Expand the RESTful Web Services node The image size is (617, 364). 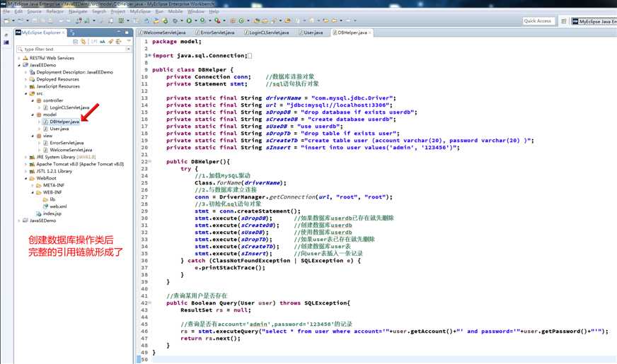[x=19, y=58]
